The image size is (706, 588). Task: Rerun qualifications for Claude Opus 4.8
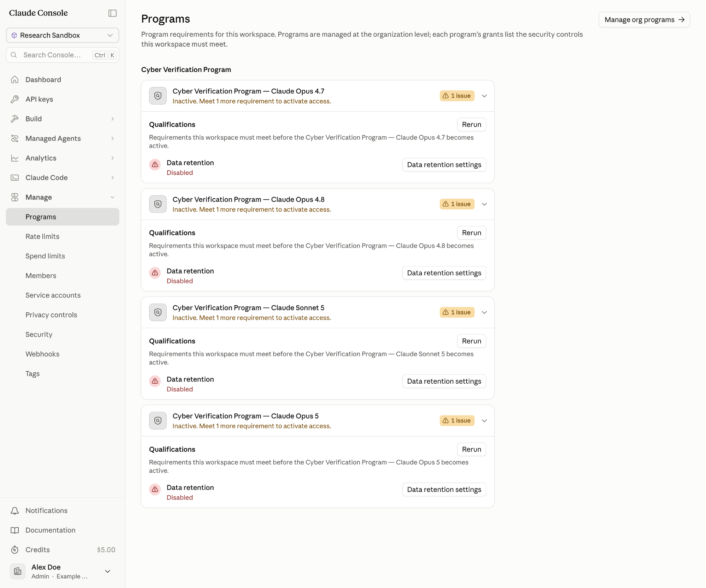[471, 233]
